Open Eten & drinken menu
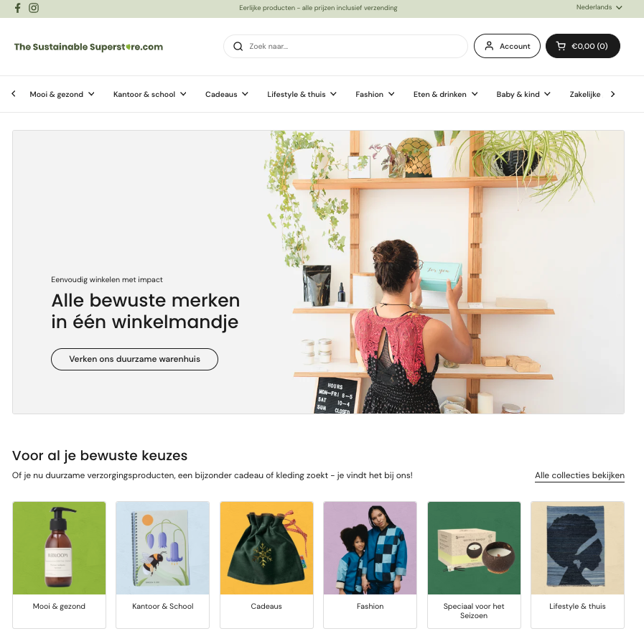This screenshot has width=644, height=644. coord(446,94)
